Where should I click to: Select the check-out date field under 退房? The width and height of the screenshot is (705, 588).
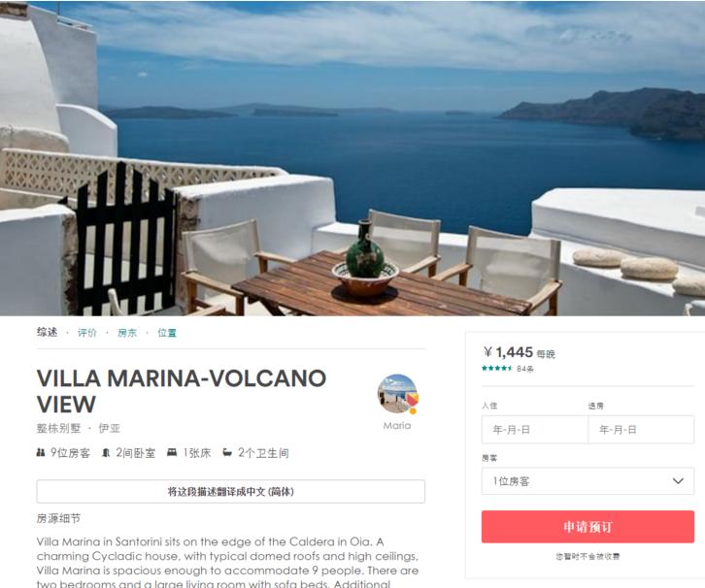pyautogui.click(x=641, y=430)
